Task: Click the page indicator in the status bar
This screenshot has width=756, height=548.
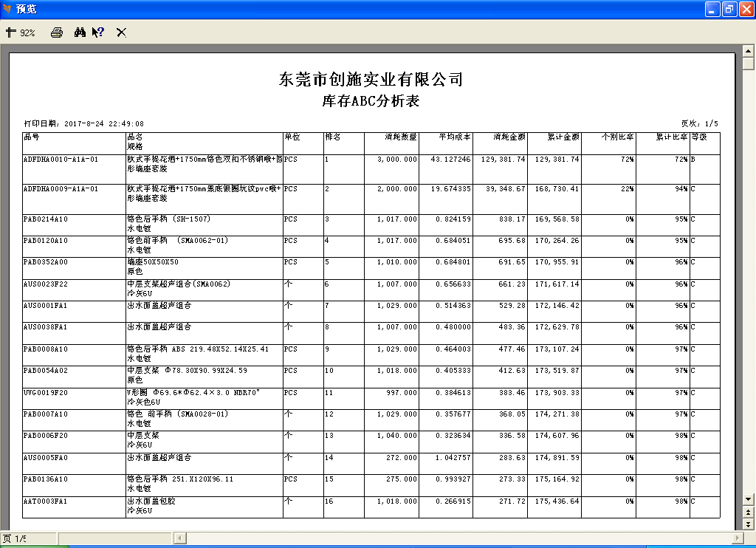Action: click(x=15, y=538)
